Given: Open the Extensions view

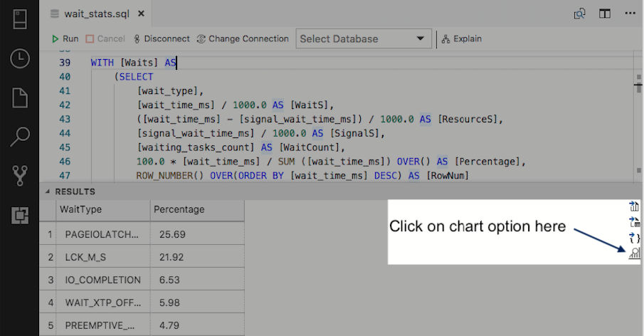Looking at the screenshot, I should (19, 216).
